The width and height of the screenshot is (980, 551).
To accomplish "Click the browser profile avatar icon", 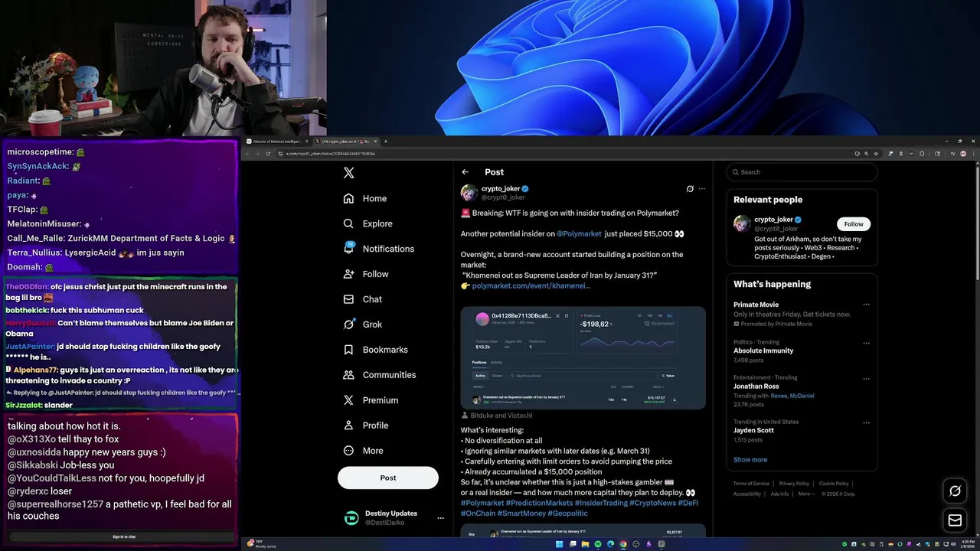I will [963, 154].
